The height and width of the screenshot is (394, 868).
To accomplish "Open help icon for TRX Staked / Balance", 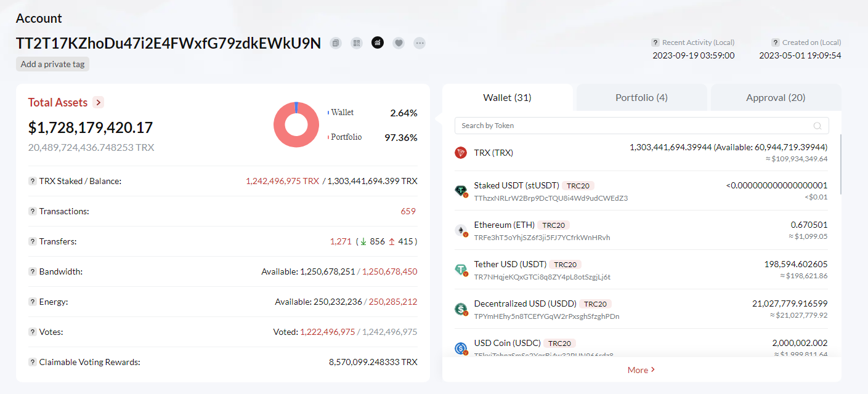I will click(x=32, y=181).
